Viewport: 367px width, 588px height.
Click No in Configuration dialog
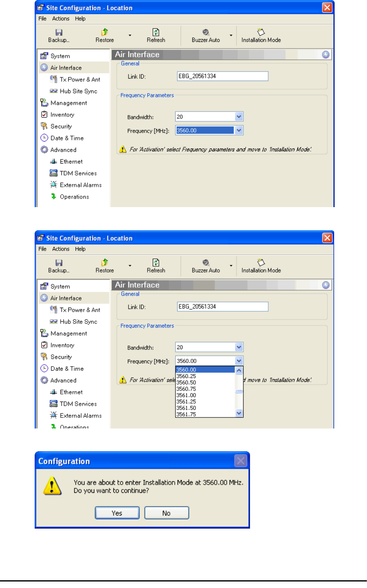coord(167,513)
